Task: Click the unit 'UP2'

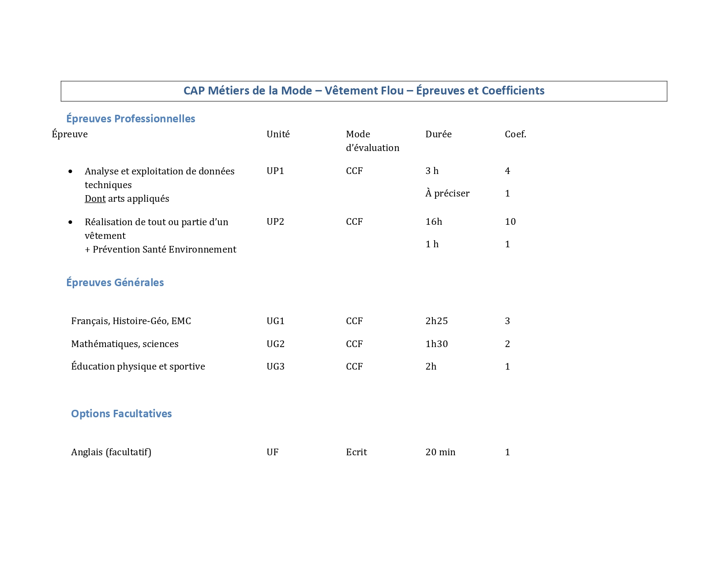Action: click(275, 222)
